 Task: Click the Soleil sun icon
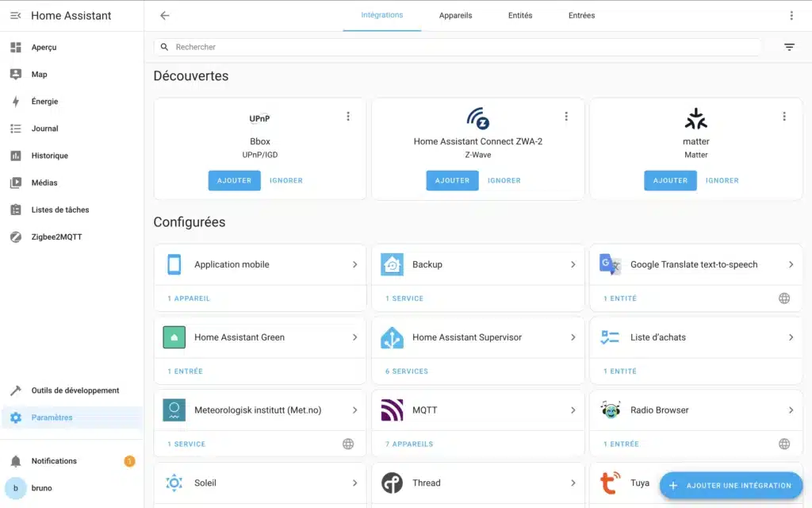tap(174, 483)
